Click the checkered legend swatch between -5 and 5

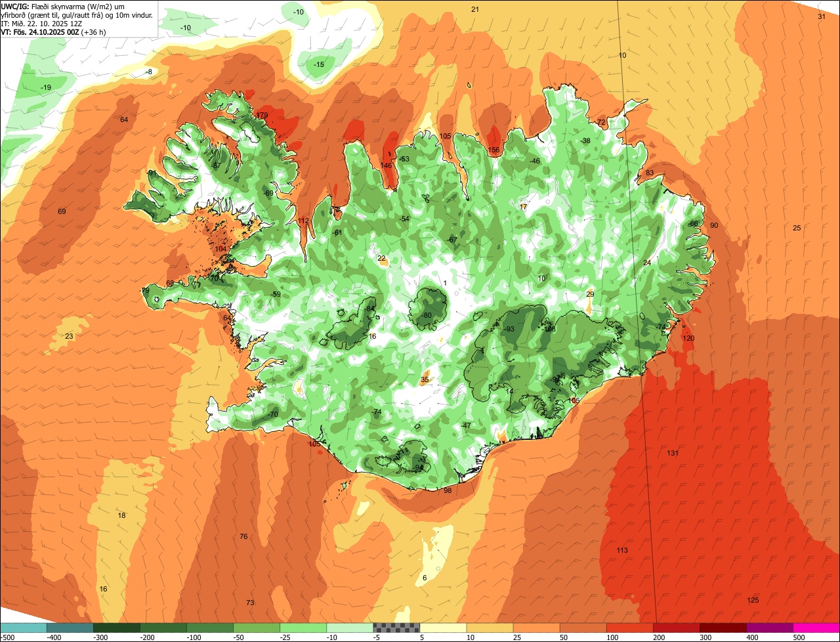[x=396, y=628]
